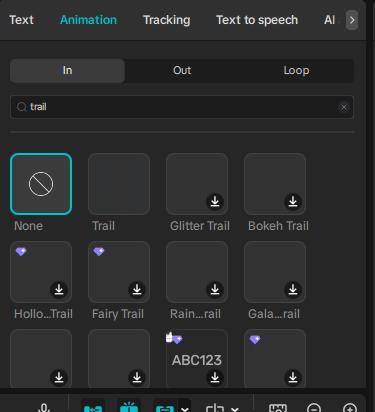
Task: Clear the trail search query
Action: [344, 107]
